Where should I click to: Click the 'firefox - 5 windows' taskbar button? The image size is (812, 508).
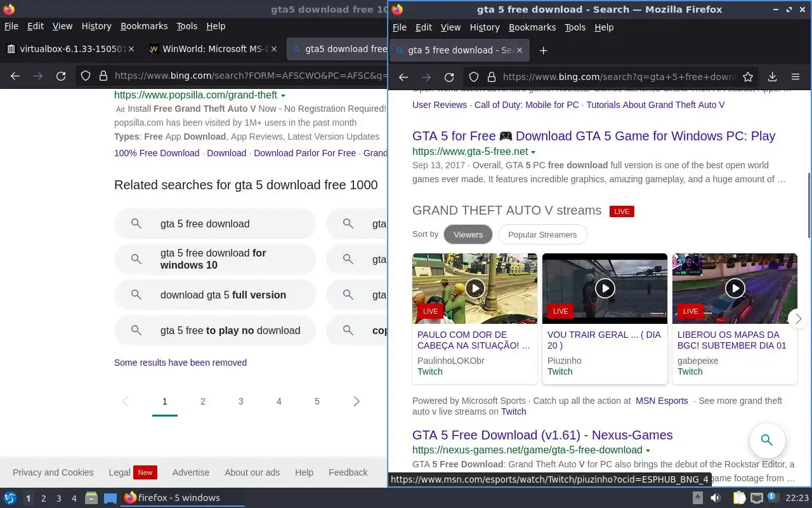click(183, 498)
